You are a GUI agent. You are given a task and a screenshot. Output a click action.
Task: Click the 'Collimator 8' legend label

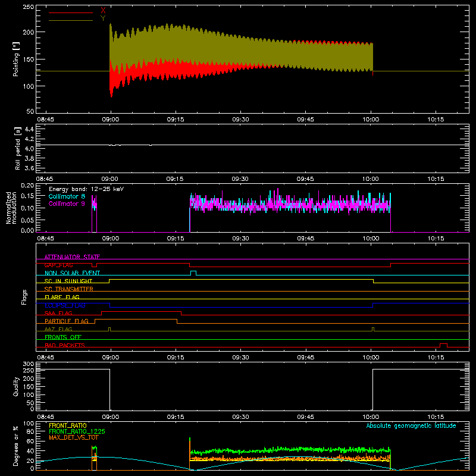67,196
